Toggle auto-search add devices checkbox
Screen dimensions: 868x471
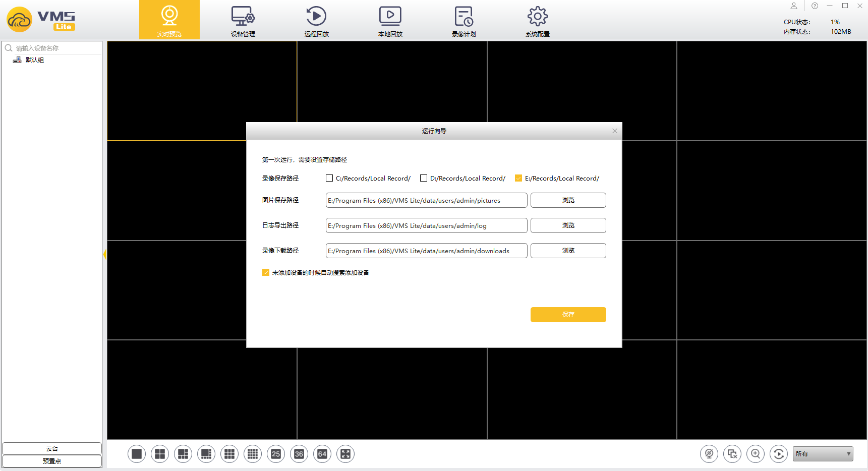pos(266,272)
